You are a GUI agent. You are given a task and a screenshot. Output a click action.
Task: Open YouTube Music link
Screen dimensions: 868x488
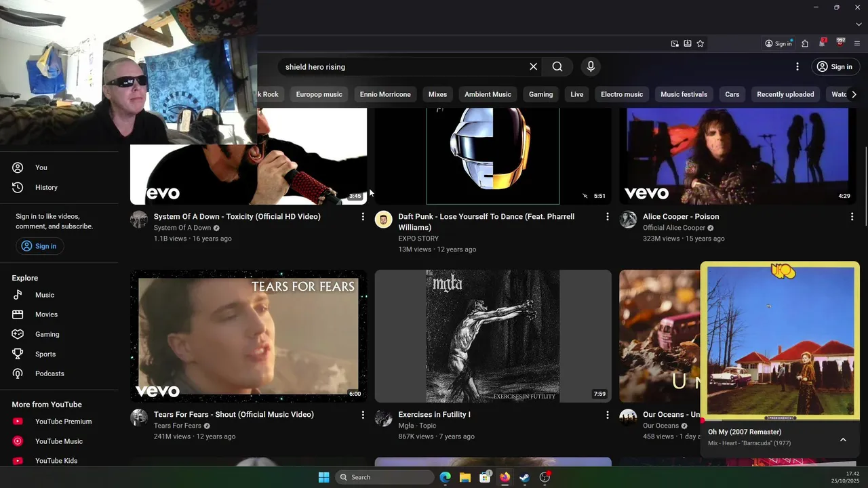click(59, 441)
